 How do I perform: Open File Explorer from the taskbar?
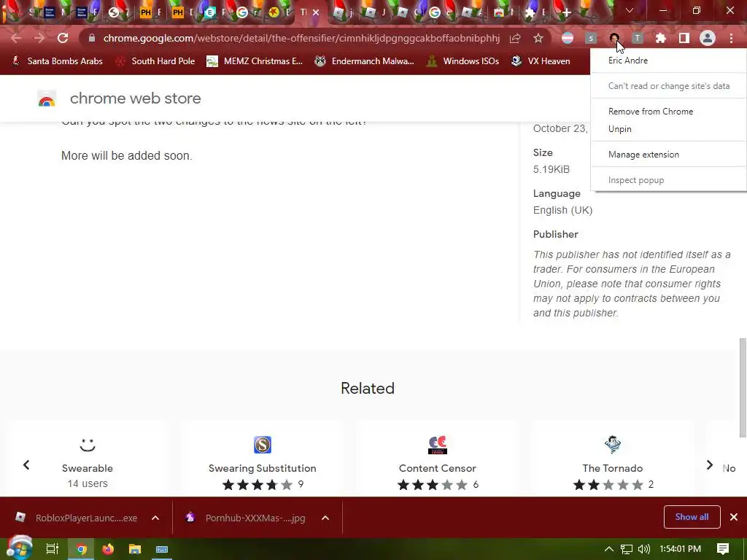pos(135,549)
